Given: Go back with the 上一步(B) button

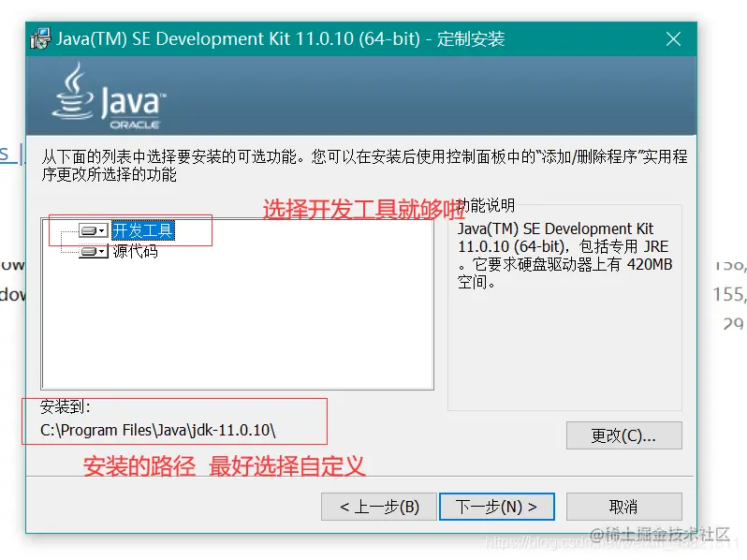Looking at the screenshot, I should [x=379, y=507].
